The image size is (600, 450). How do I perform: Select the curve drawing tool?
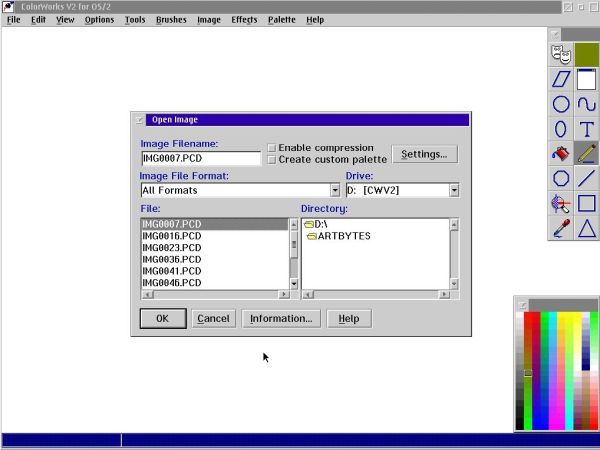pyautogui.click(x=586, y=104)
